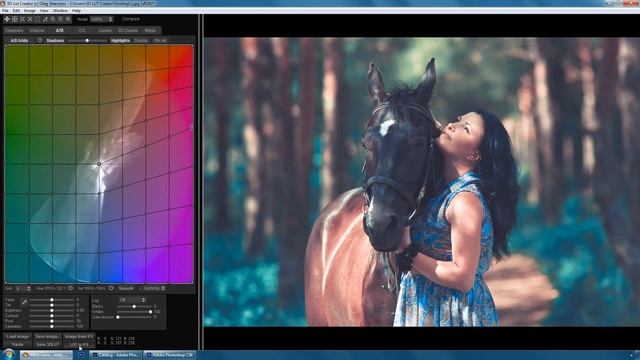Viewport: 640px width, 360px height.
Task: Click the Save 3DLUT button
Action: pos(47,344)
